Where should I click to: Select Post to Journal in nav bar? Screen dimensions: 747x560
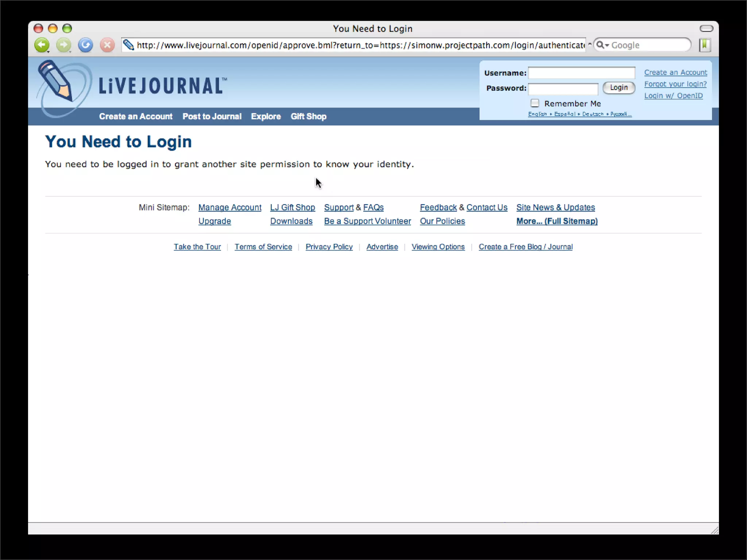pos(212,117)
